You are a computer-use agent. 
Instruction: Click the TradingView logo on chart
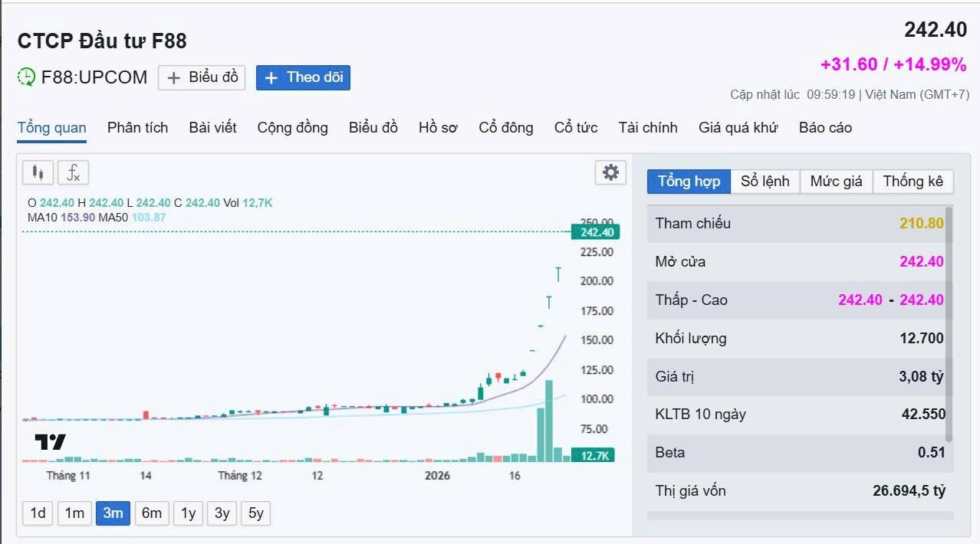tap(50, 442)
